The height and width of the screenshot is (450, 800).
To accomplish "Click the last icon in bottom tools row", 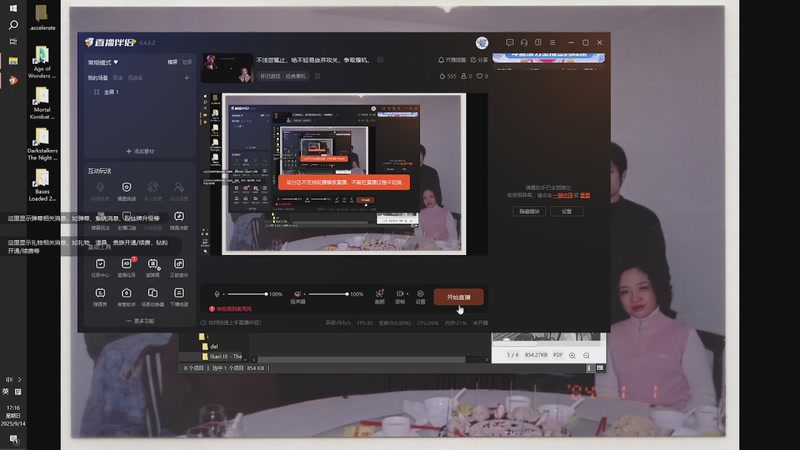I will coord(179,293).
